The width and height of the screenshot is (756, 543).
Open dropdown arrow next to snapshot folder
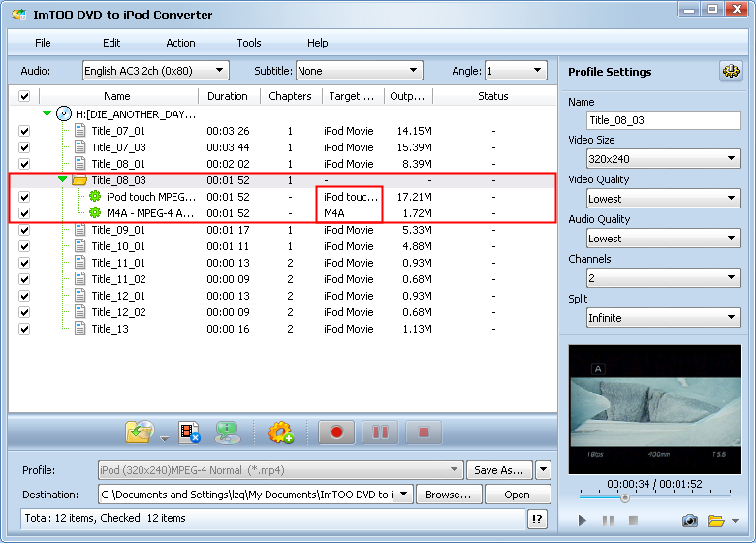(736, 521)
